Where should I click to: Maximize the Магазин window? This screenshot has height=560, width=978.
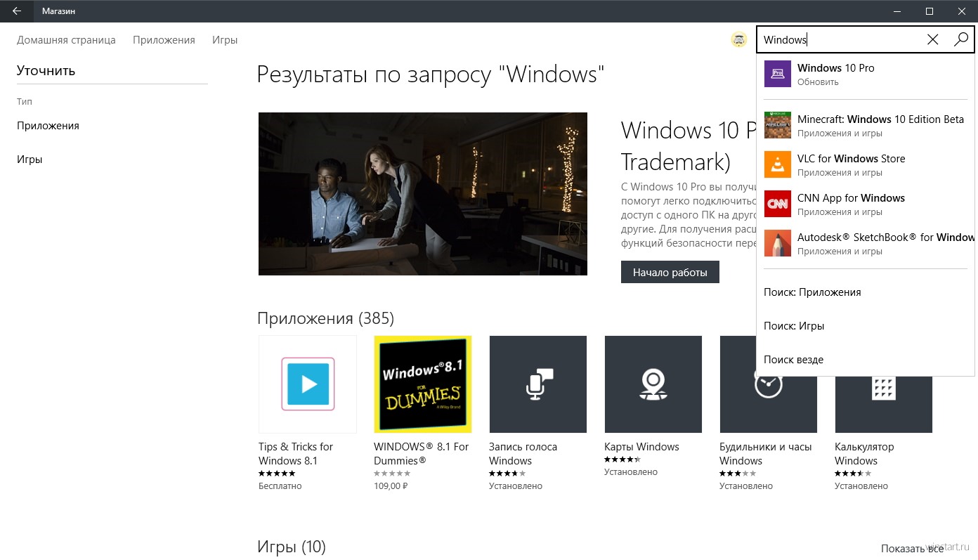pyautogui.click(x=930, y=11)
